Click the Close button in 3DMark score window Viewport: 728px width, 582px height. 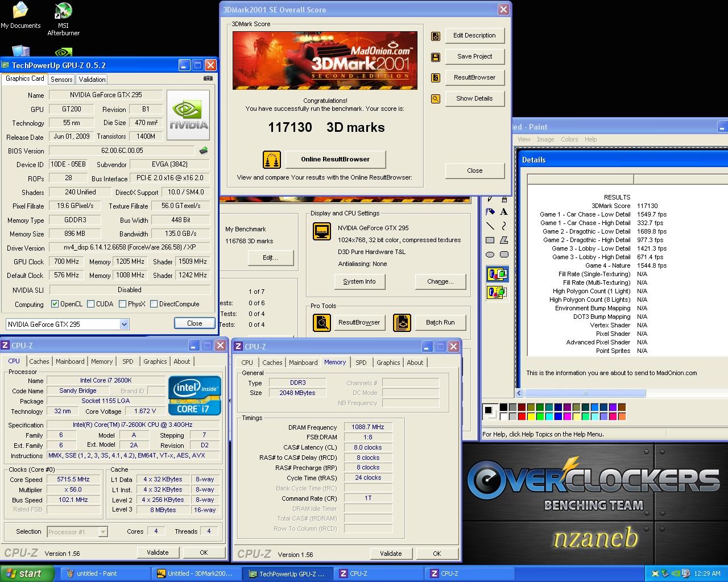[x=474, y=171]
